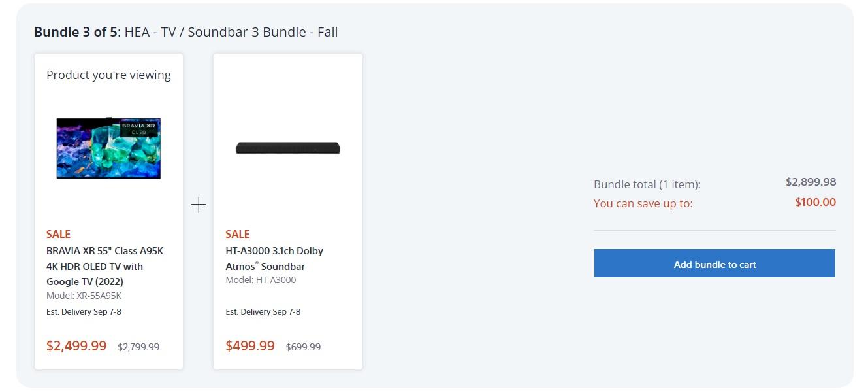
Task: Click the SALE label on the TV card
Action: (58, 234)
